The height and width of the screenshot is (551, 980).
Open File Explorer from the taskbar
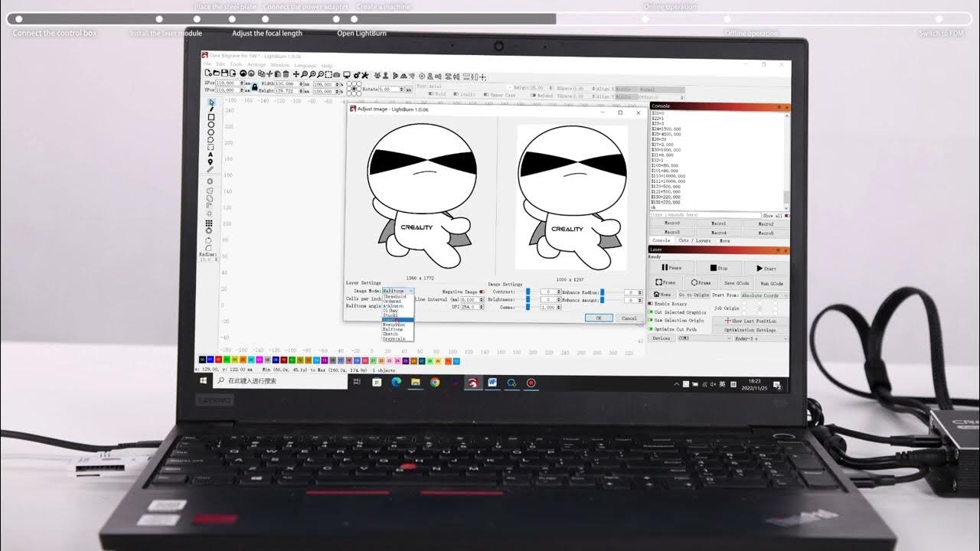click(x=416, y=382)
